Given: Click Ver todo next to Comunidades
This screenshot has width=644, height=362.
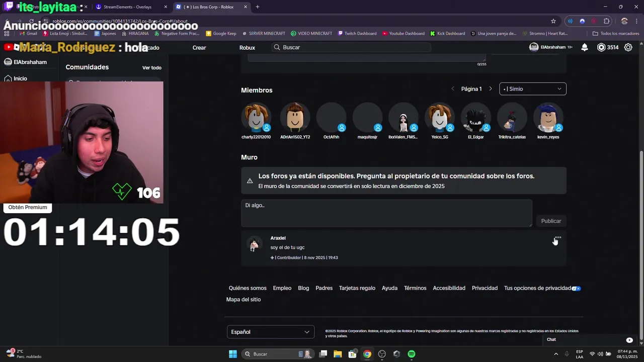Looking at the screenshot, I should click(152, 68).
